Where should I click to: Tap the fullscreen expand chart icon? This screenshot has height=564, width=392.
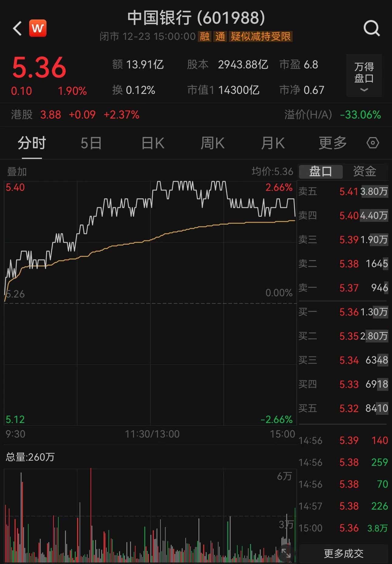tap(286, 553)
